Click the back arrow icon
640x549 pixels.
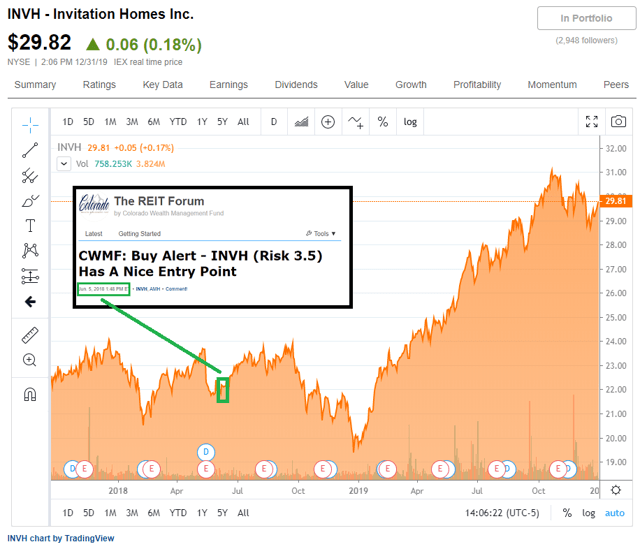(30, 302)
